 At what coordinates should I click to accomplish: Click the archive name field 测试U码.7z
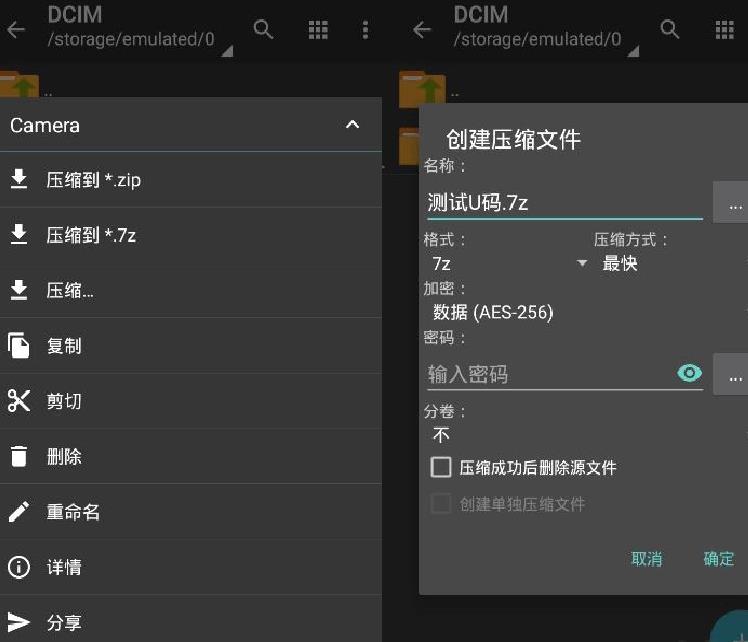coord(565,203)
